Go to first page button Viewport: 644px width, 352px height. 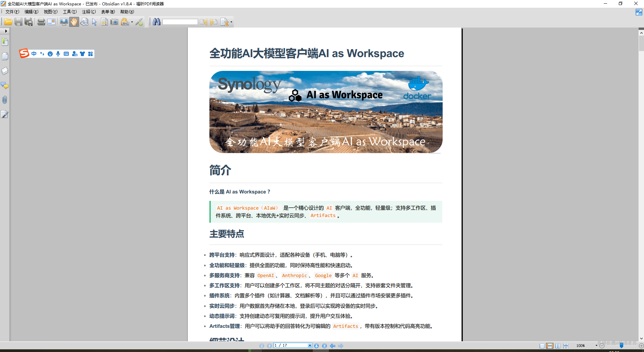[x=262, y=346]
